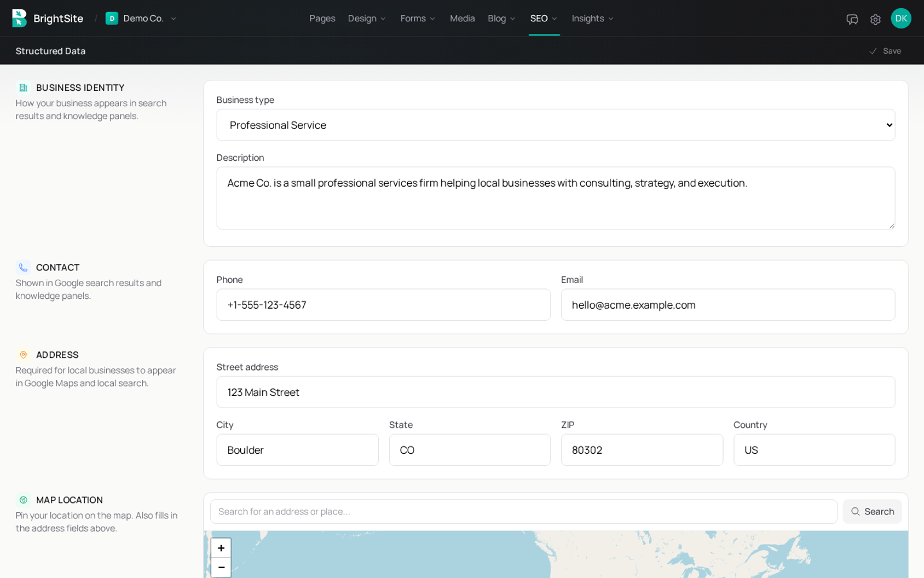The width and height of the screenshot is (924, 578).
Task: Open the SEO dropdown menu
Action: click(x=544, y=18)
